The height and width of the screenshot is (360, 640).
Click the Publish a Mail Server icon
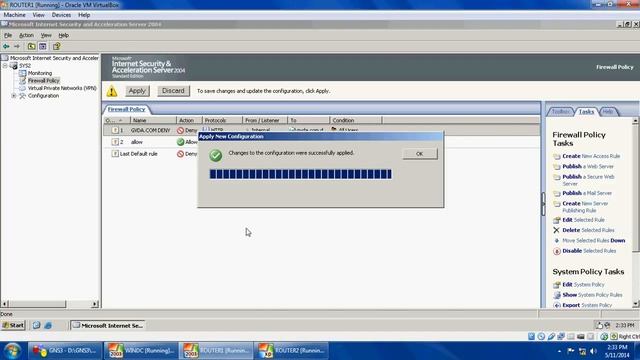[x=557, y=193]
